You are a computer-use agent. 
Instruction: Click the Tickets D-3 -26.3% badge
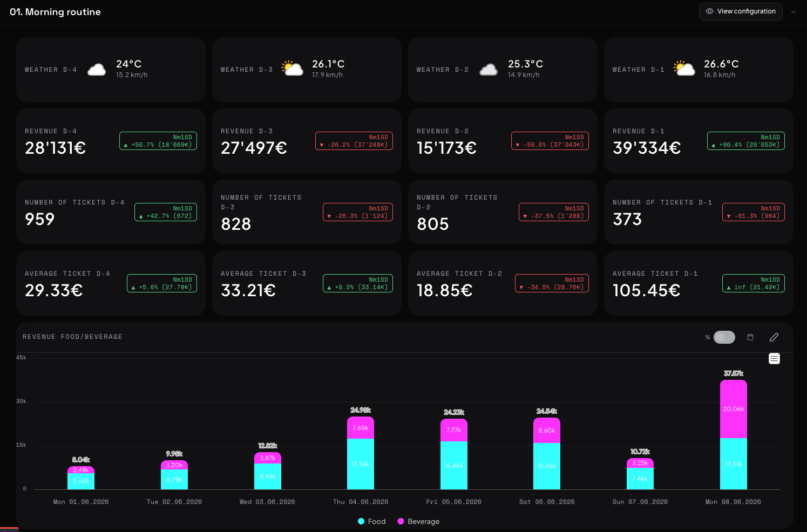click(x=358, y=212)
